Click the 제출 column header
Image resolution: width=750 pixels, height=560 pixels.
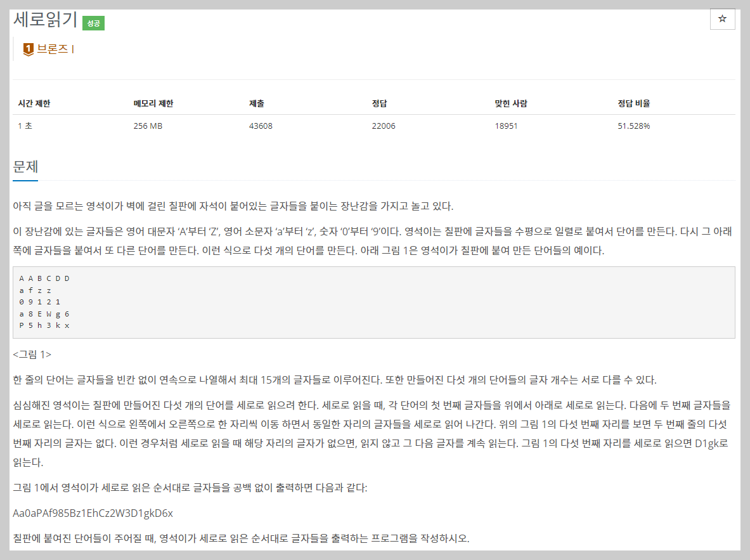[256, 103]
